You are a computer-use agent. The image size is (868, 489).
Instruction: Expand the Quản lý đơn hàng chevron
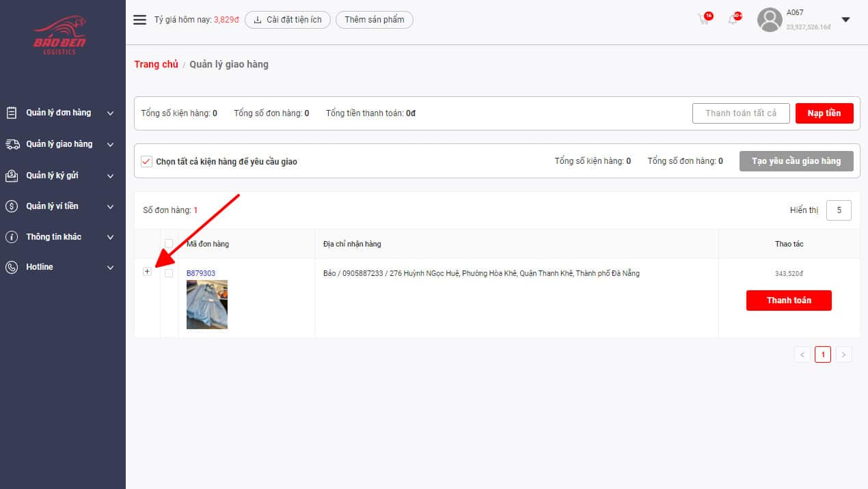pos(111,113)
